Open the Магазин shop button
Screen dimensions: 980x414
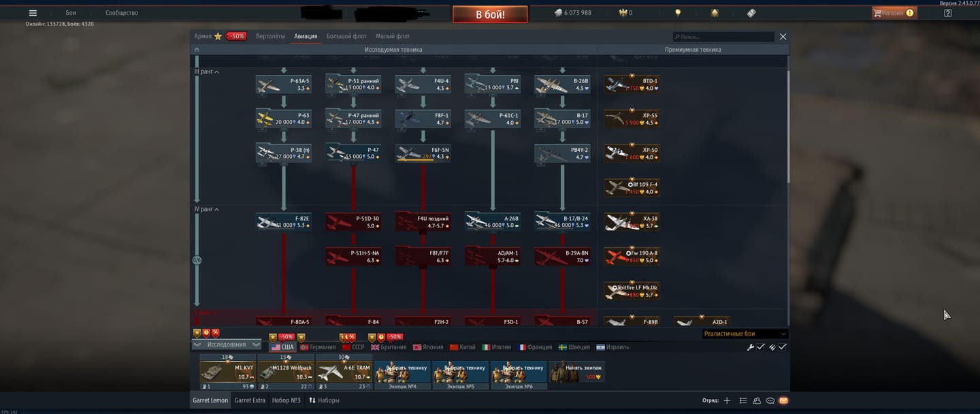coord(894,13)
